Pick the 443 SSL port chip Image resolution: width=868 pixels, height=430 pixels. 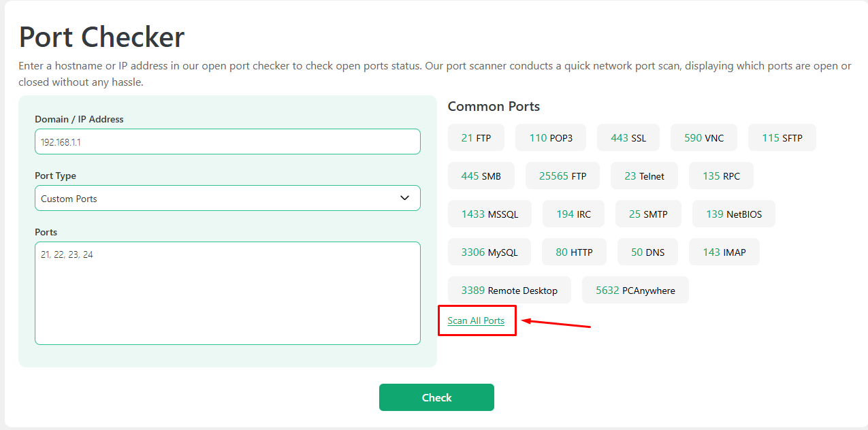click(x=628, y=137)
